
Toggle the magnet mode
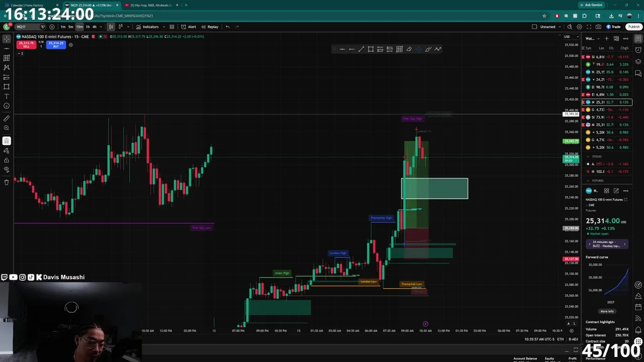(x=7, y=141)
